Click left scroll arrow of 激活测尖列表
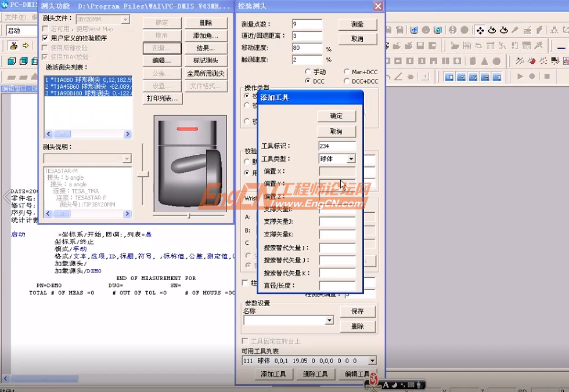The width and height of the screenshot is (569, 392). (49, 134)
